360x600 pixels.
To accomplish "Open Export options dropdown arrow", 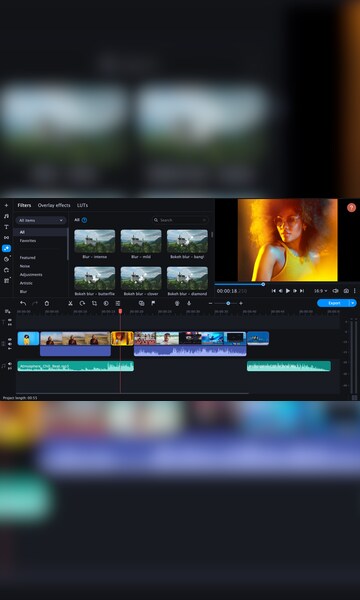I will coord(353,303).
